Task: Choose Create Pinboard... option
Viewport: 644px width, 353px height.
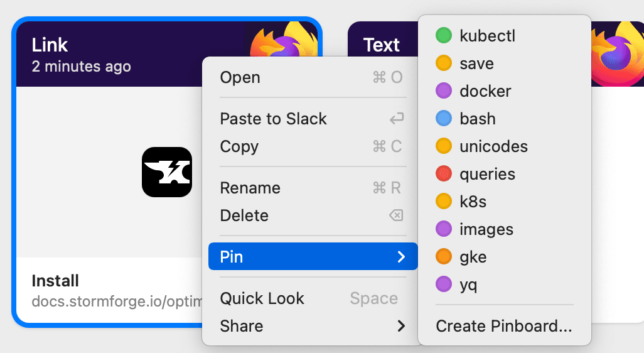Action: 505,326
